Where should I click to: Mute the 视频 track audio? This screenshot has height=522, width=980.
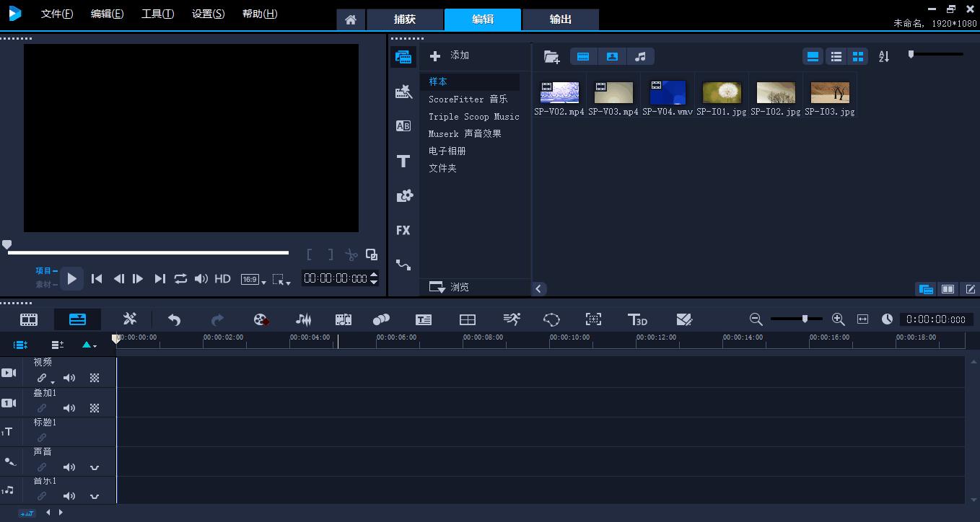pyautogui.click(x=69, y=378)
